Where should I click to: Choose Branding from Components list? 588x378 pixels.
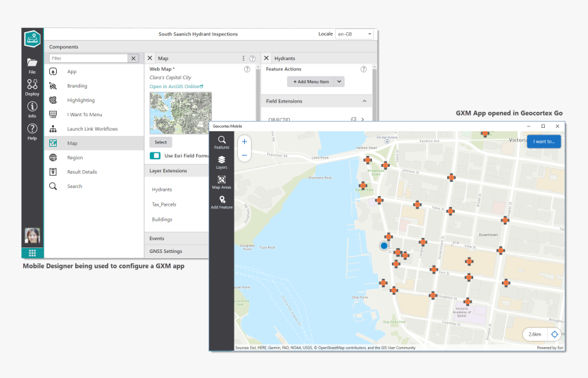(x=77, y=86)
